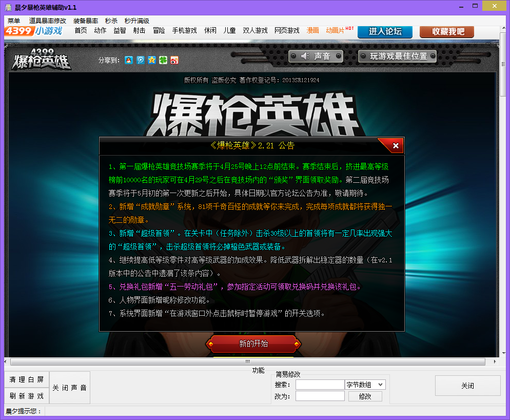
Task: Maximize the 晨夕暴枪英雄辅助 window
Action: tap(475, 6)
